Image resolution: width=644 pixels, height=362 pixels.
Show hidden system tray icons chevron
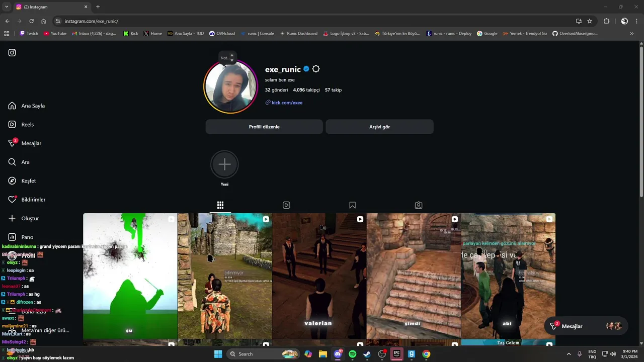click(569, 354)
